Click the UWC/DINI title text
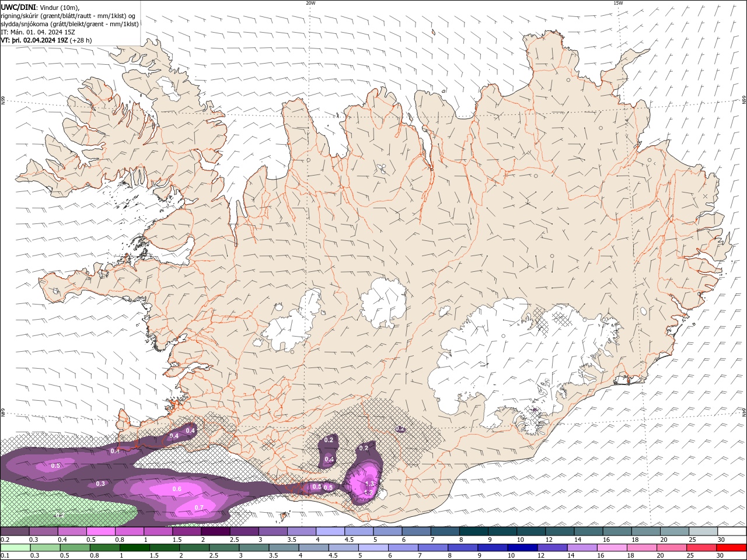The width and height of the screenshot is (747, 560). pyautogui.click(x=18, y=6)
